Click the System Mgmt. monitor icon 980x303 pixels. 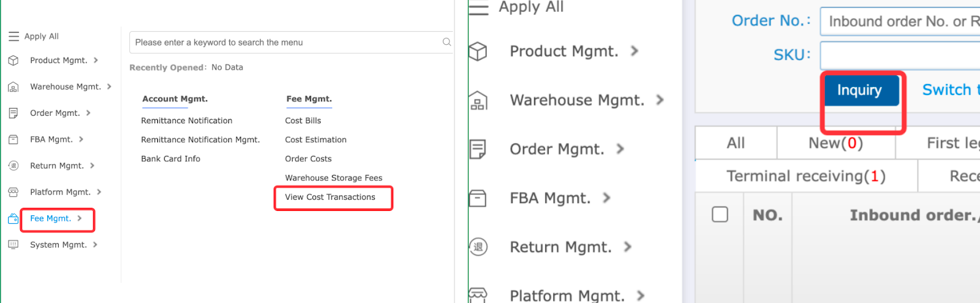[13, 245]
